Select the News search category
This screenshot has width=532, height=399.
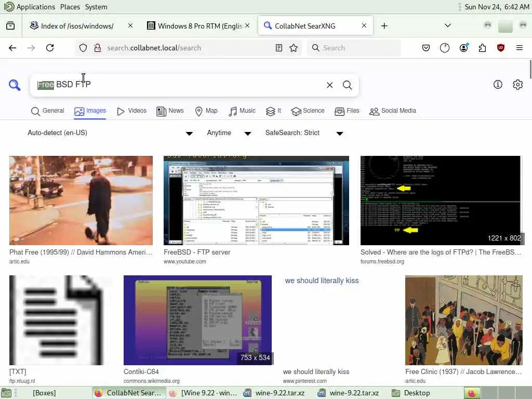tap(170, 111)
